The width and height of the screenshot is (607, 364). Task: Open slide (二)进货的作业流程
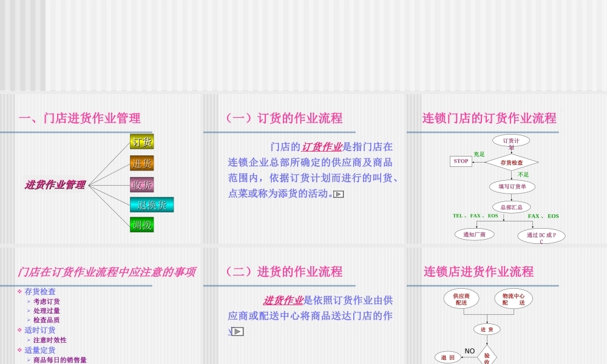[305, 306]
